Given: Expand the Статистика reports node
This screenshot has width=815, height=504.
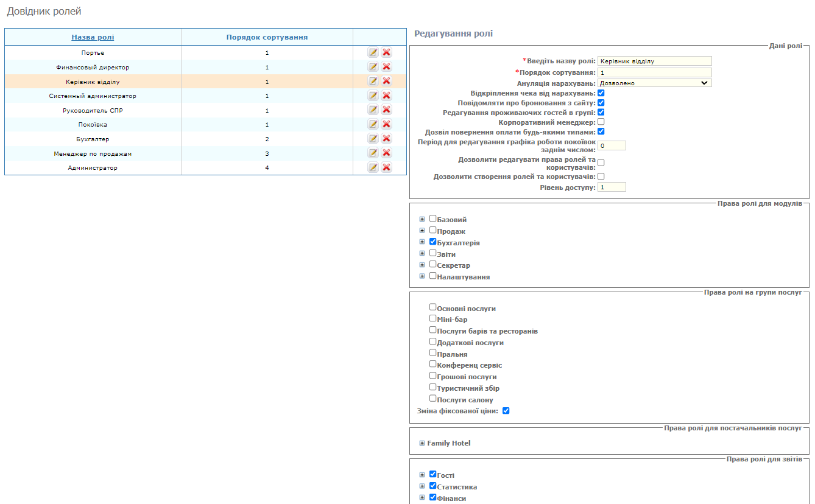Looking at the screenshot, I should click(422, 486).
